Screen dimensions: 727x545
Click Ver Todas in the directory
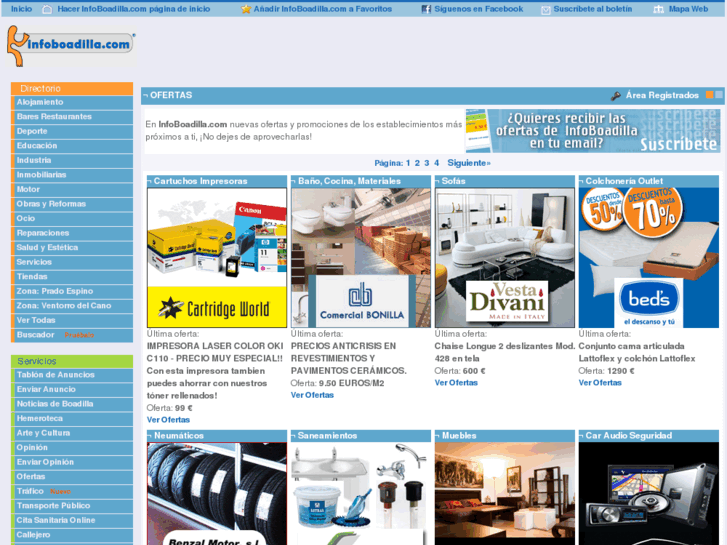72,320
